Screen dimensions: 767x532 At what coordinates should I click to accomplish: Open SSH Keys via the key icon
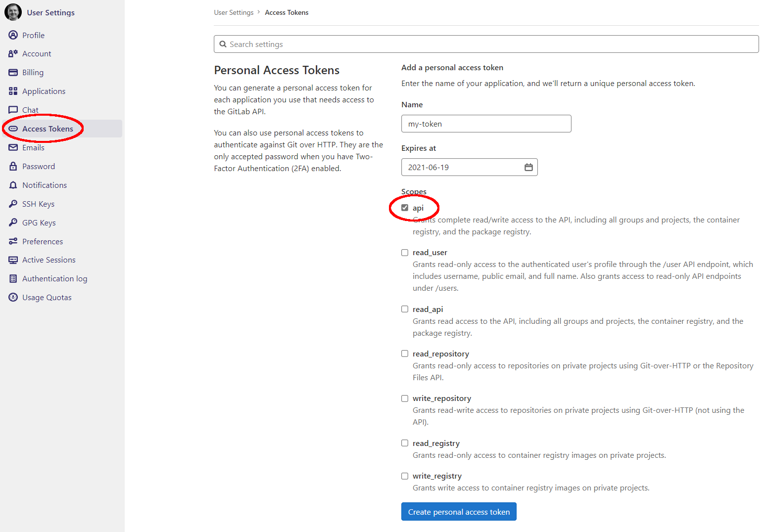[13, 204]
